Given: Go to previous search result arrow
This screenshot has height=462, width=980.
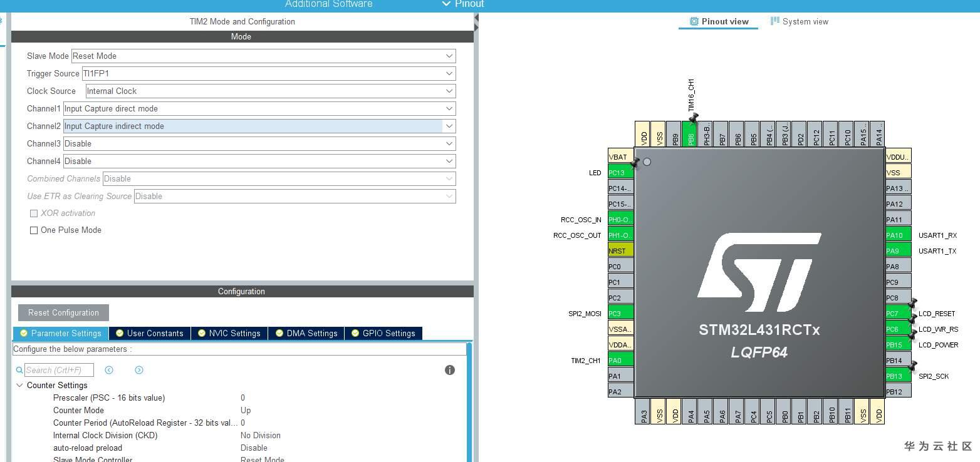Looking at the screenshot, I should point(109,370).
